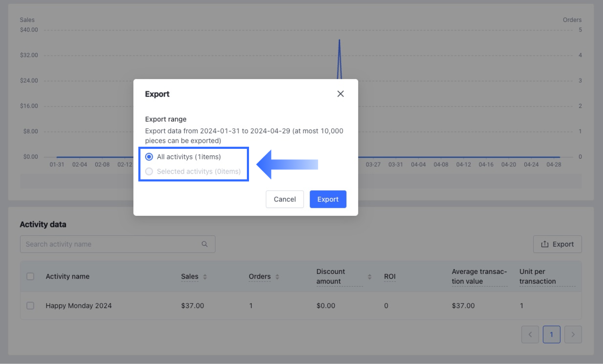Sort by Discount amount column
The image size is (603, 364).
tap(370, 277)
